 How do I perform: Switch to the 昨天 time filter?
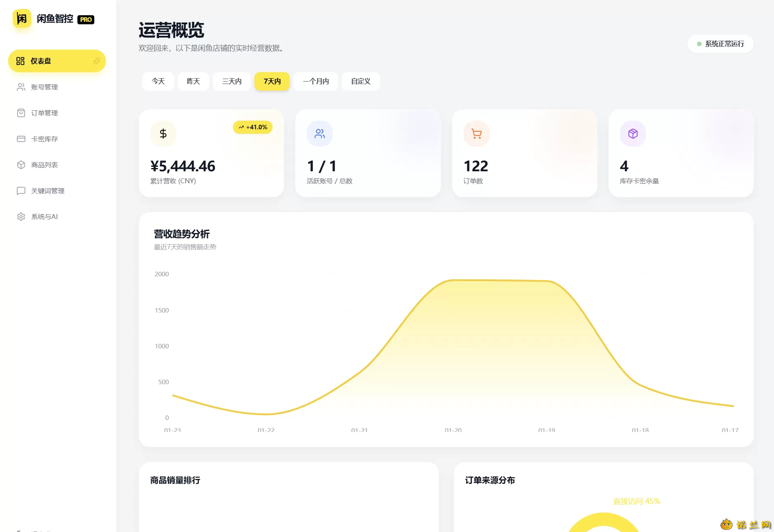tap(193, 81)
